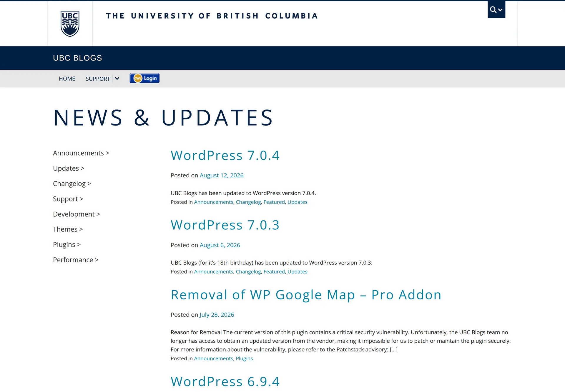The width and height of the screenshot is (565, 392).
Task: Open the WordPress 7.0.3 post title
Action: [225, 225]
